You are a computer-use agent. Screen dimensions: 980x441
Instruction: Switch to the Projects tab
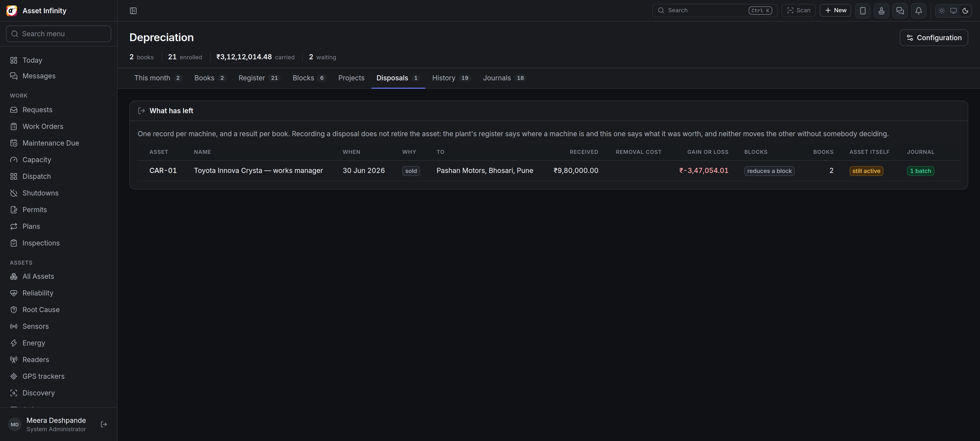[x=351, y=78]
